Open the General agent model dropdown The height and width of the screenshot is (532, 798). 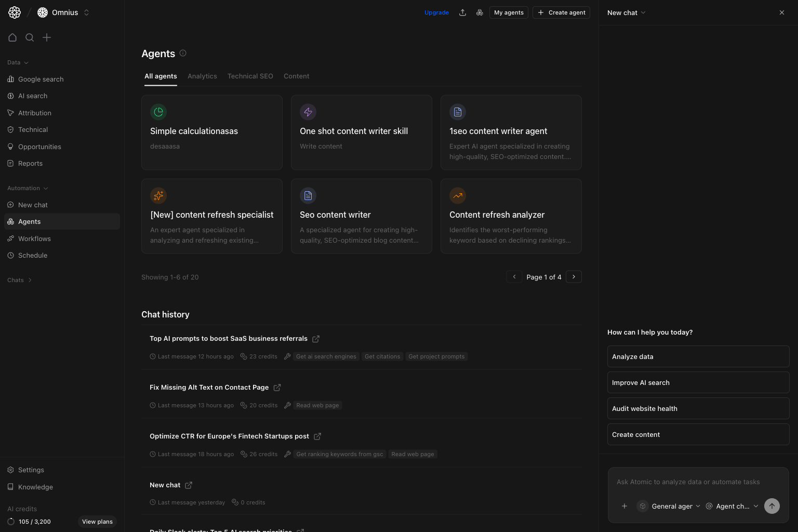tap(669, 506)
